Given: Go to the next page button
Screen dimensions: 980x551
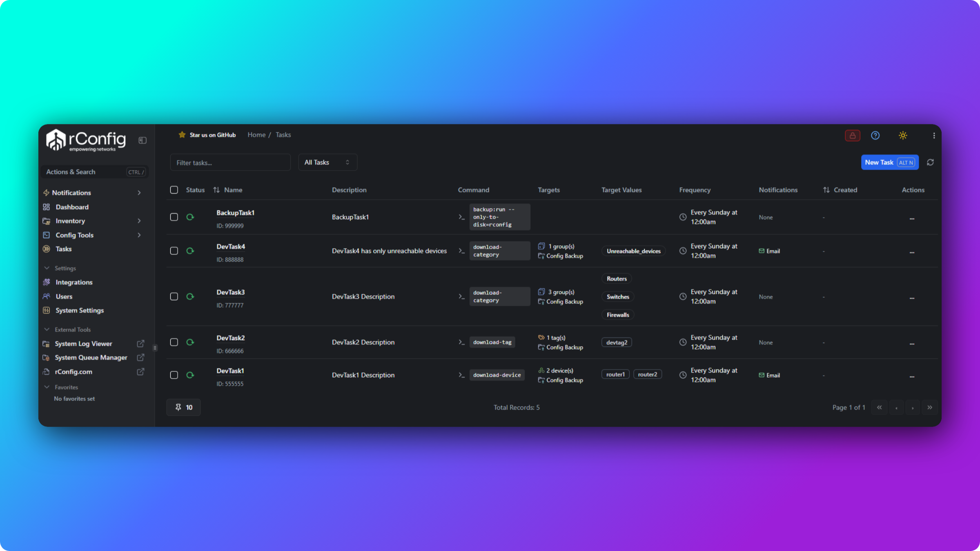Looking at the screenshot, I should [x=913, y=407].
